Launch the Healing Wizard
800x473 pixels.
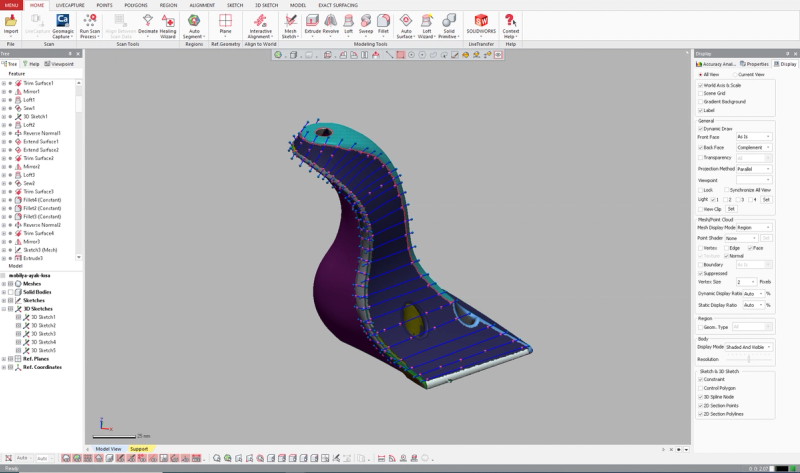point(168,26)
